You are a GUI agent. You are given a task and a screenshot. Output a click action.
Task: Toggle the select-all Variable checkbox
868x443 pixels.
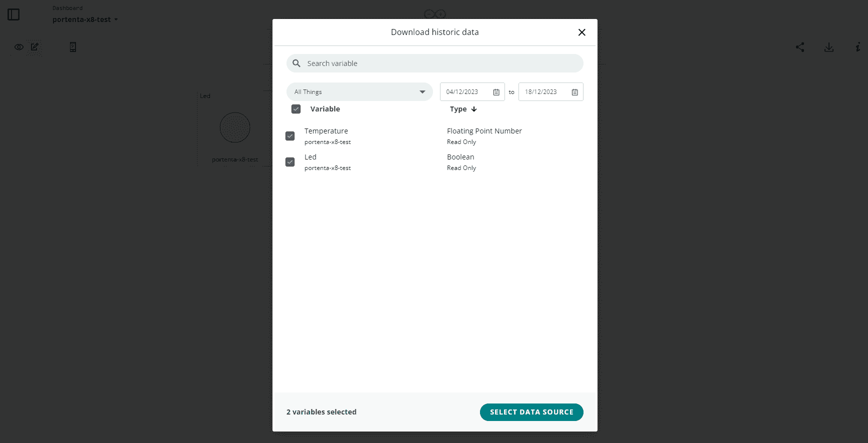point(296,109)
